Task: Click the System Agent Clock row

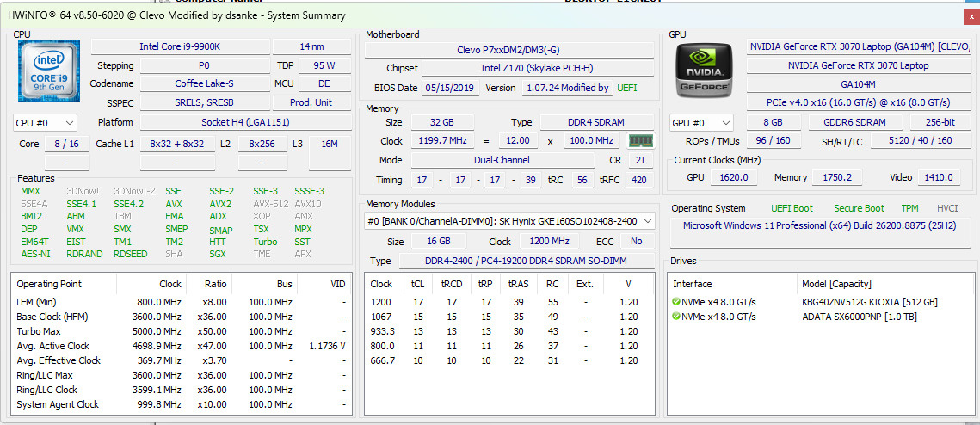Action: 180,404
